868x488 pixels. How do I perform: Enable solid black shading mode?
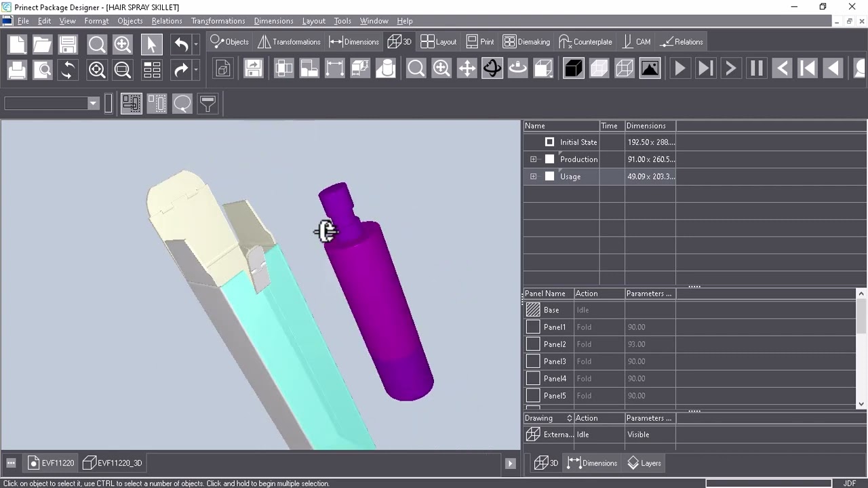574,68
